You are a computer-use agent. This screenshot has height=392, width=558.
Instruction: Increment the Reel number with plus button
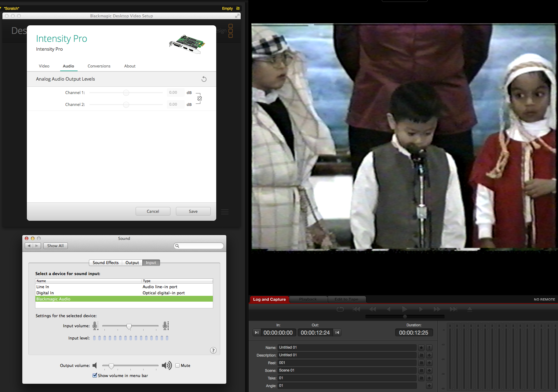pyautogui.click(x=429, y=363)
